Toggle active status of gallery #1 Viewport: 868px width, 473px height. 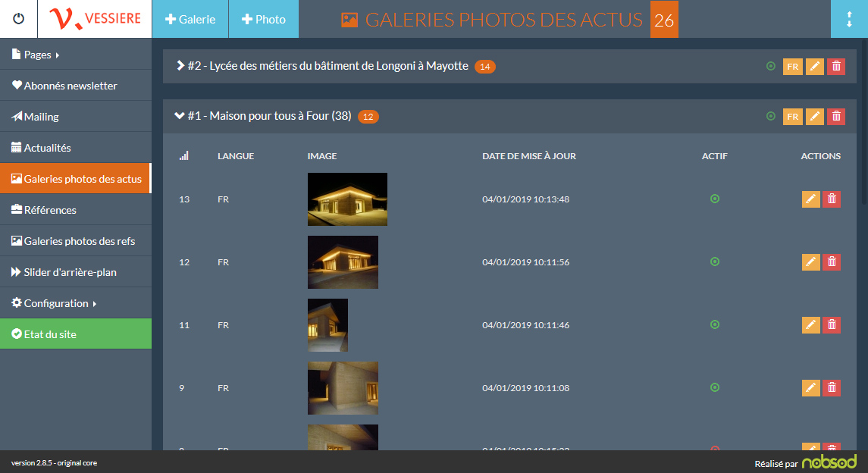pyautogui.click(x=770, y=116)
